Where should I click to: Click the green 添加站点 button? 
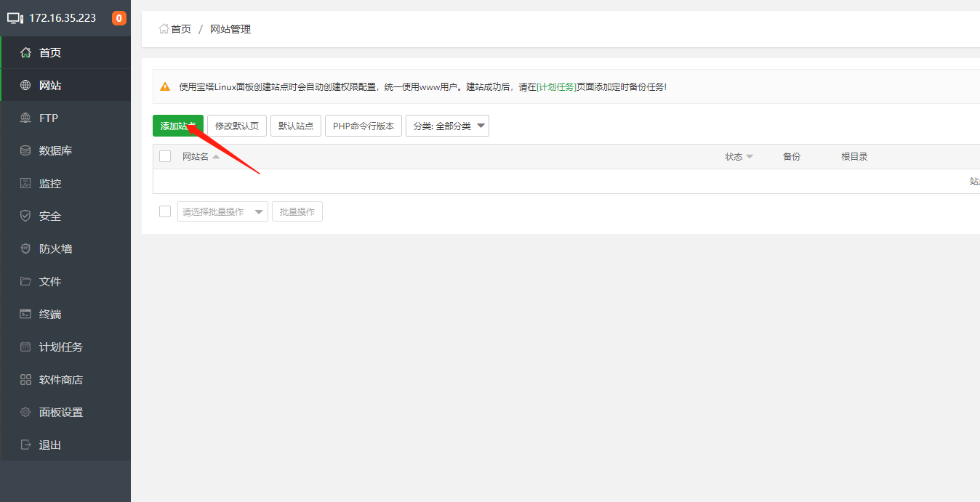(177, 126)
